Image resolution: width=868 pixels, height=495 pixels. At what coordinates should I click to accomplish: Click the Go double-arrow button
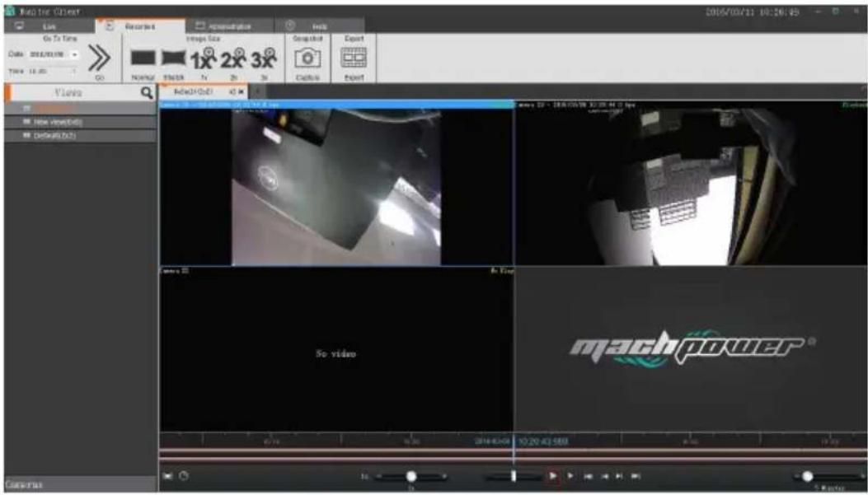click(99, 58)
